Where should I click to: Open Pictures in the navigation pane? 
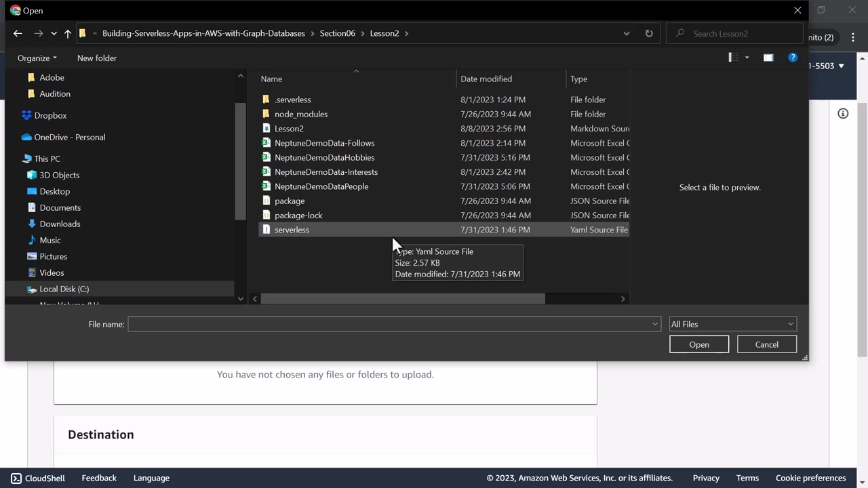pos(54,256)
